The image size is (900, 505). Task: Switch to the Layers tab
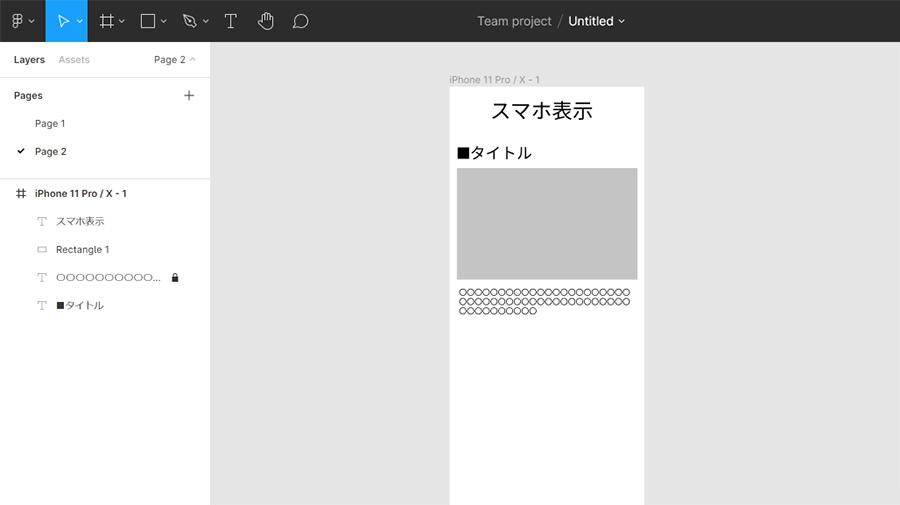tap(29, 60)
